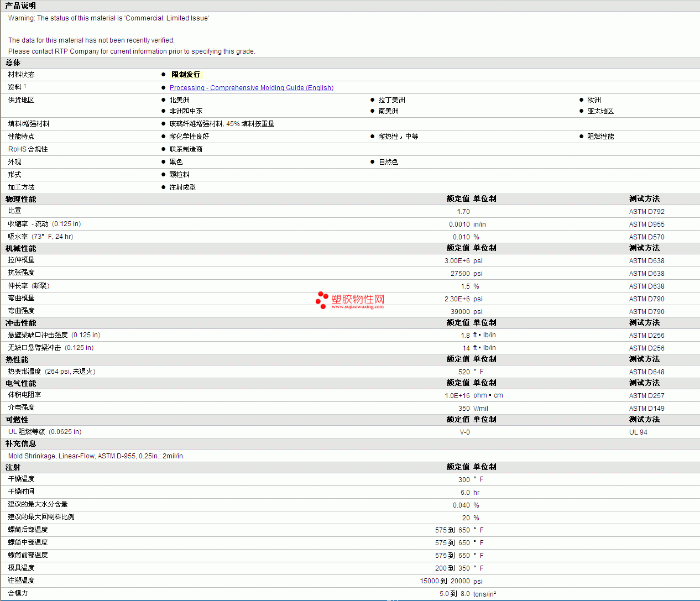The height and width of the screenshot is (601, 700).
Task: Click the 冲击性能 section header
Action: pyautogui.click(x=20, y=323)
